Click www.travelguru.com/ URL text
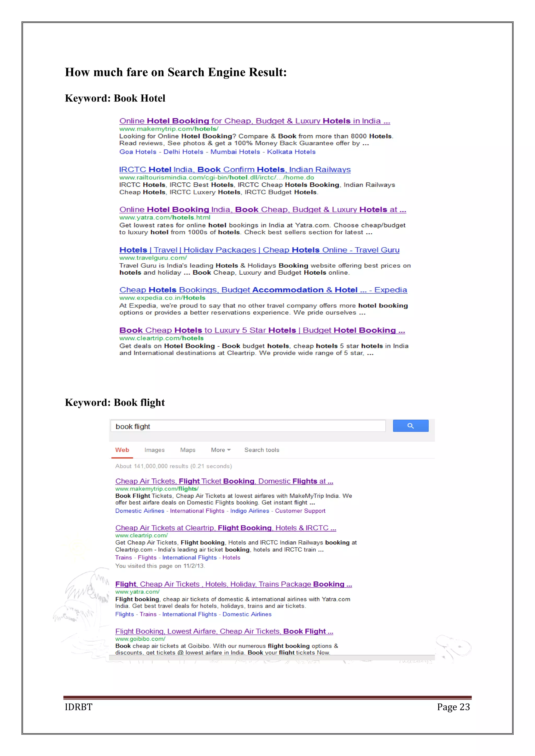 pos(153,258)
